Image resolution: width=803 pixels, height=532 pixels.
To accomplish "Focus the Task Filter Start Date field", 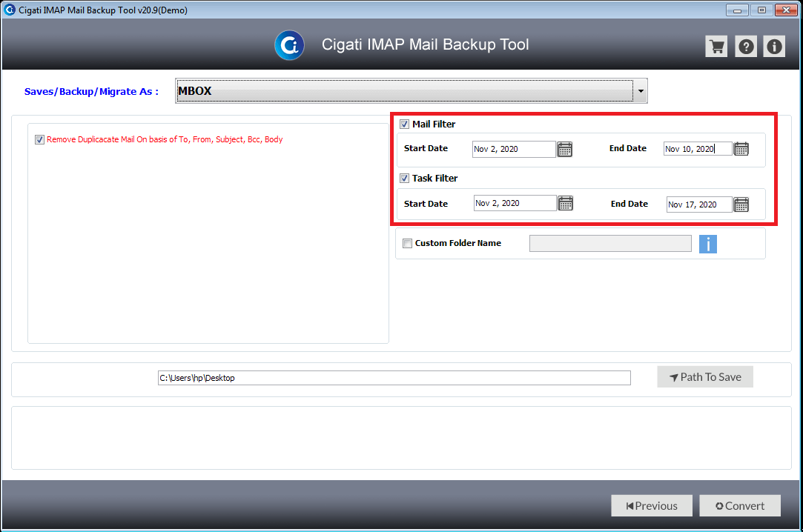I will pyautogui.click(x=515, y=203).
